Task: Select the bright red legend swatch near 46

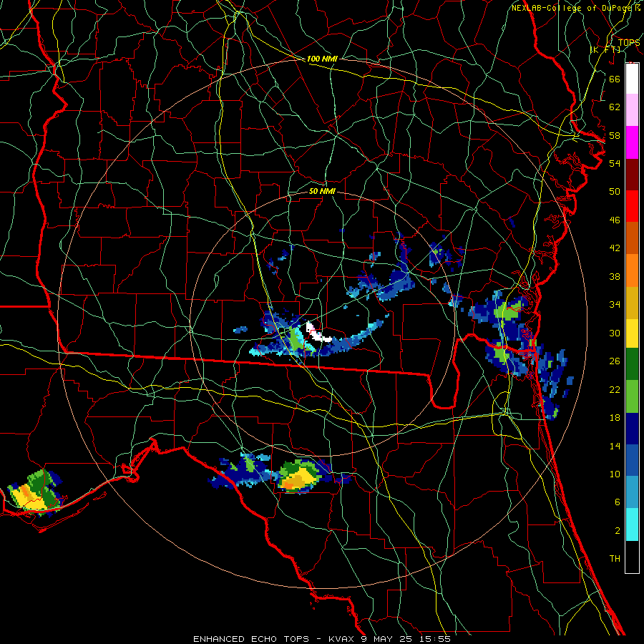Action: 632,206
